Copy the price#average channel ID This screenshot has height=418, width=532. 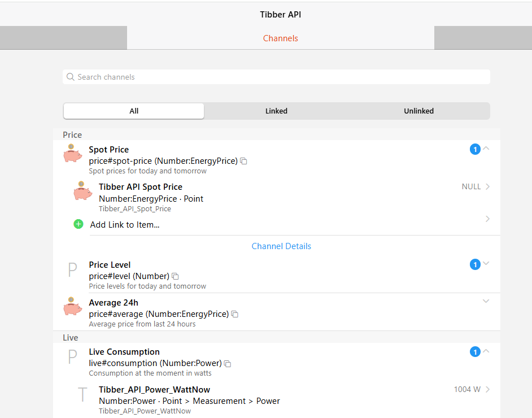(x=234, y=314)
